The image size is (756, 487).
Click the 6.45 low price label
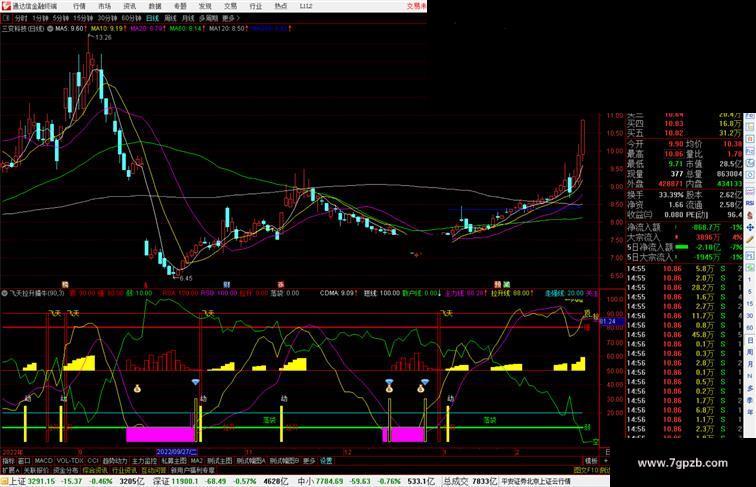tap(186, 278)
